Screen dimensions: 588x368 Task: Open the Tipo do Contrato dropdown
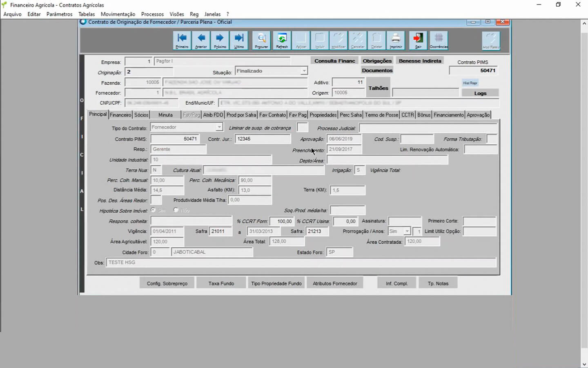219,128
